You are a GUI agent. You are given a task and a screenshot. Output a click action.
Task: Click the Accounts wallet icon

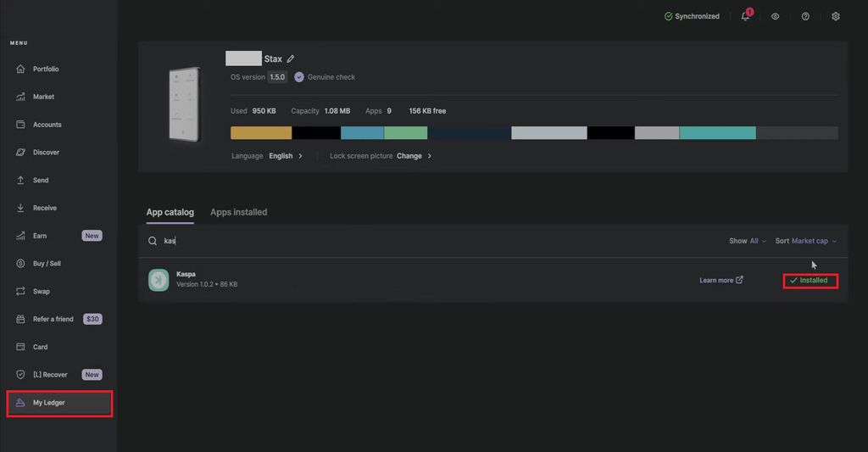point(20,125)
